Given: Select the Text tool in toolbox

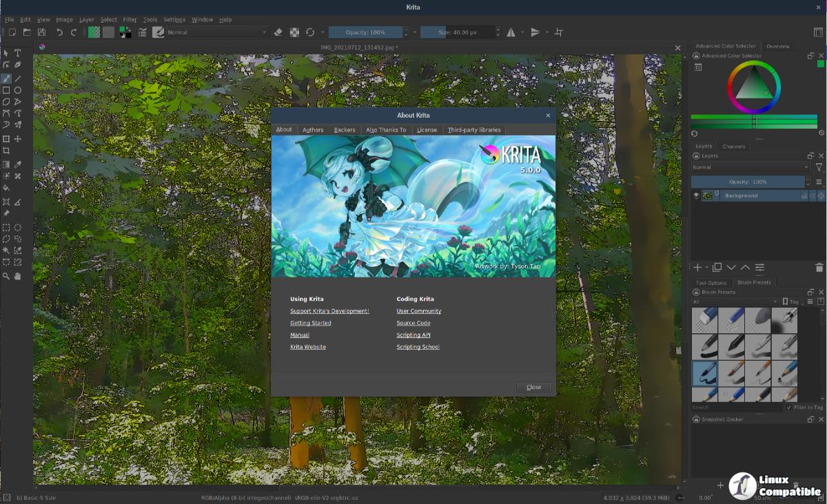Looking at the screenshot, I should pyautogui.click(x=18, y=53).
